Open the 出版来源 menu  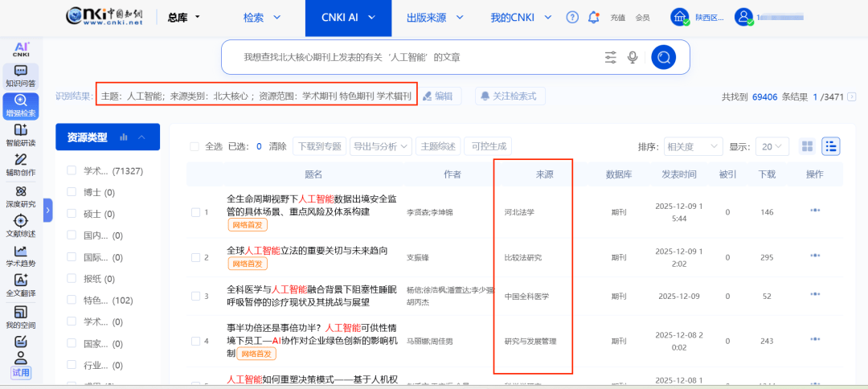[434, 17]
